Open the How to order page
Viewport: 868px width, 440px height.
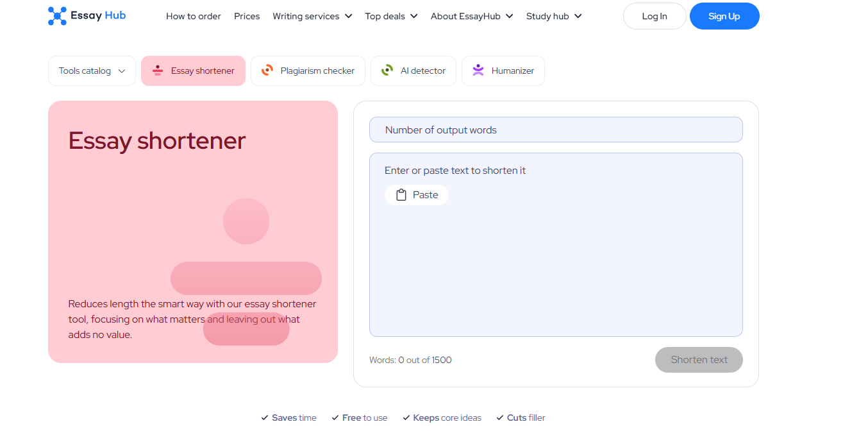(194, 16)
